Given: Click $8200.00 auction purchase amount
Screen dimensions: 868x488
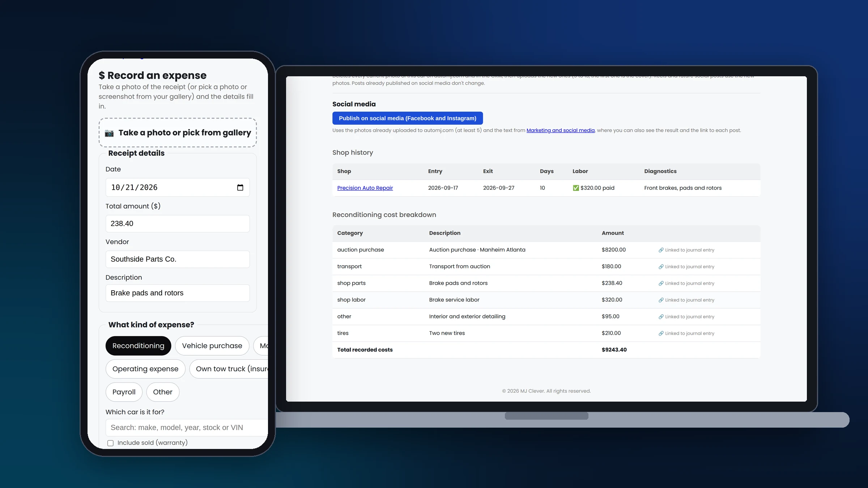Looking at the screenshot, I should coord(613,250).
